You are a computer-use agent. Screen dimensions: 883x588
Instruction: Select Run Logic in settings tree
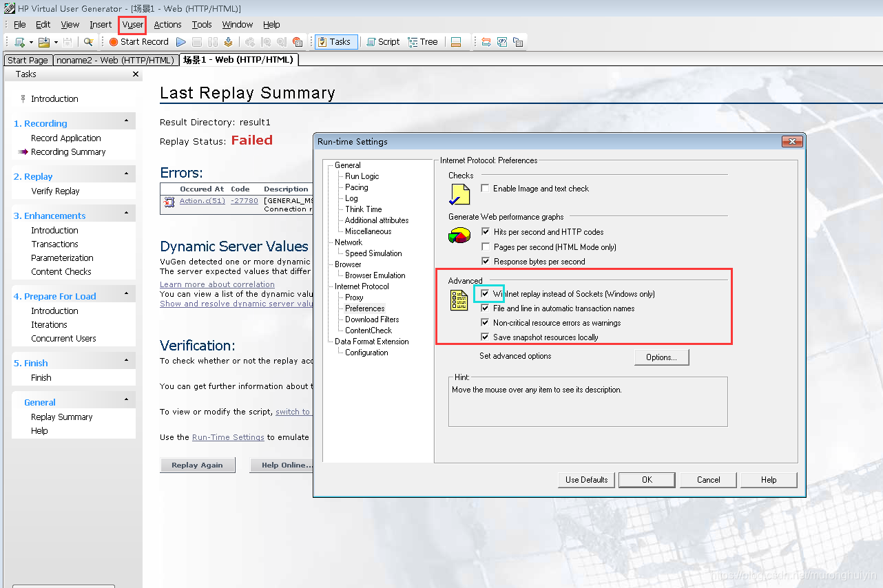362,176
